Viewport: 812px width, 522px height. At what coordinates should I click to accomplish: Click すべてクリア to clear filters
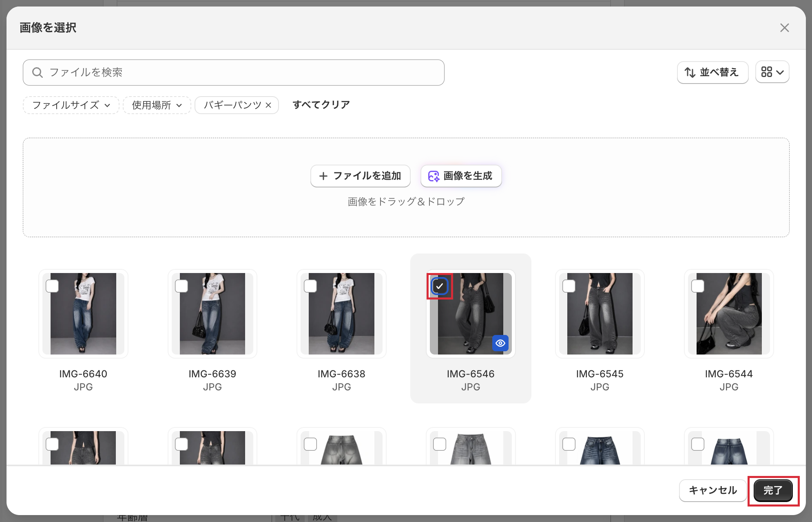(321, 105)
